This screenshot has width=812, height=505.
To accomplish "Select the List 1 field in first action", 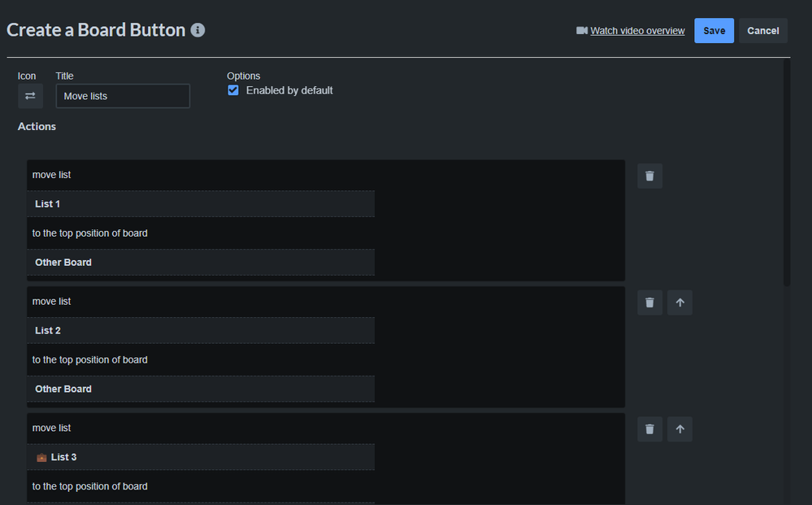I will coord(201,204).
